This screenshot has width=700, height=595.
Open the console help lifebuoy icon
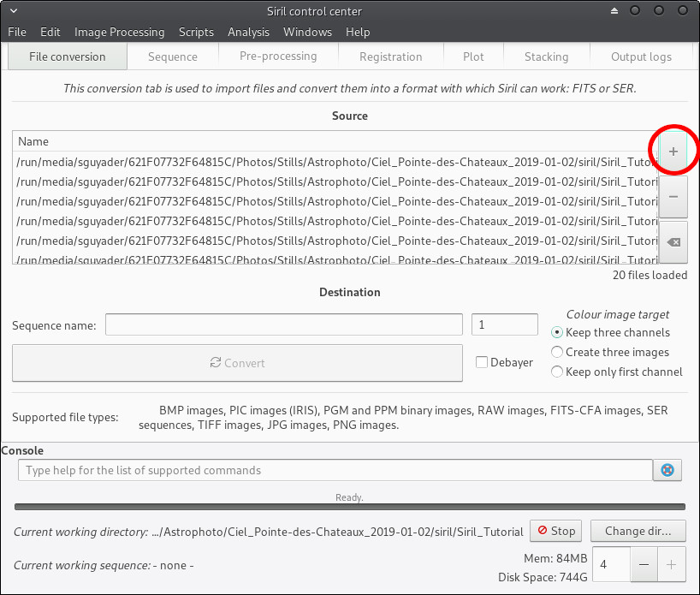coord(667,470)
